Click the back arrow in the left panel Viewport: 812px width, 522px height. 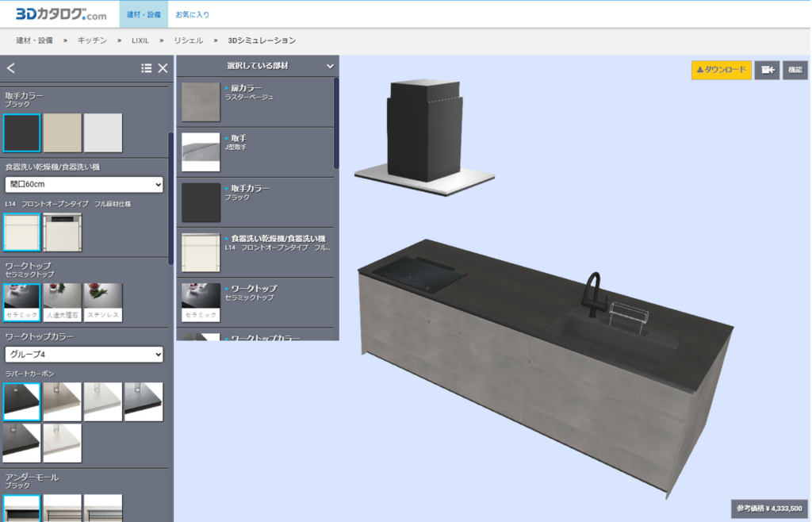pos(11,68)
